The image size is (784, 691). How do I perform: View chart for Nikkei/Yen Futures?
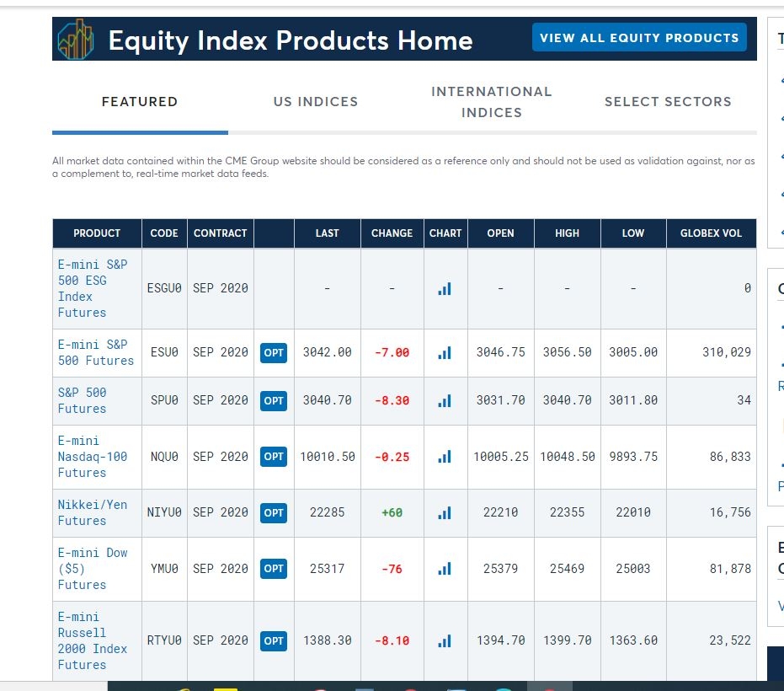[x=445, y=513]
